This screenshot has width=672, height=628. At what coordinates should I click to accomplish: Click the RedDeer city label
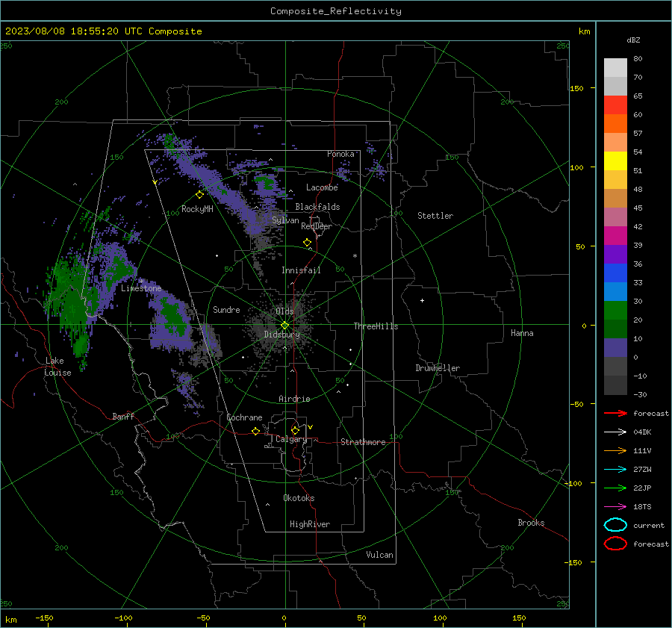pos(317,226)
